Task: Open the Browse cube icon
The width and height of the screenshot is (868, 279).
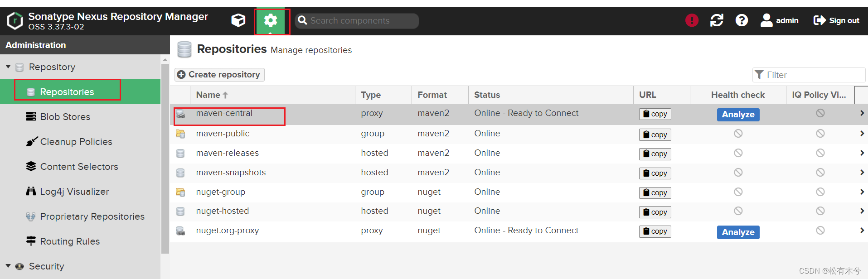Action: coord(238,20)
